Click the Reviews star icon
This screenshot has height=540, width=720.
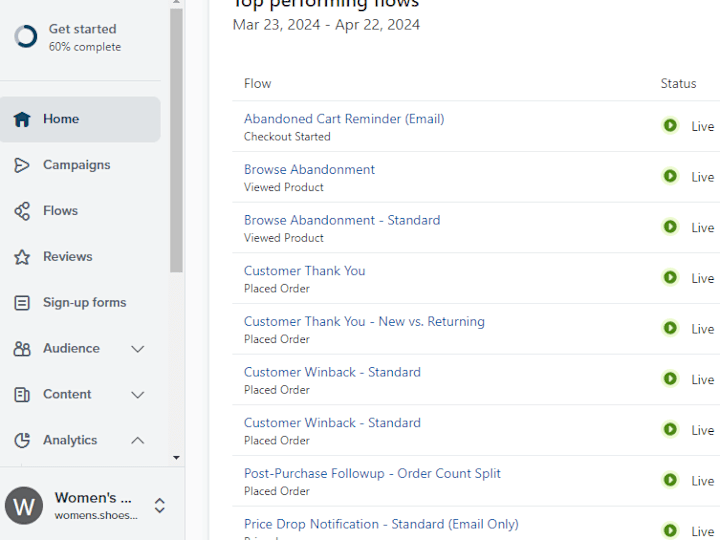(22, 257)
